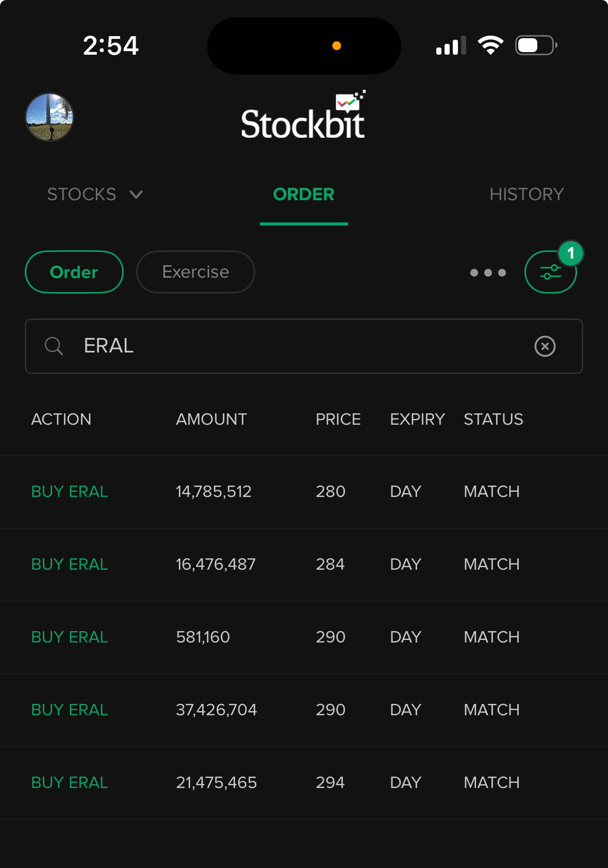Open the BUY ERAL order at price 280
Screen dimensions: 608x868
tap(304, 492)
